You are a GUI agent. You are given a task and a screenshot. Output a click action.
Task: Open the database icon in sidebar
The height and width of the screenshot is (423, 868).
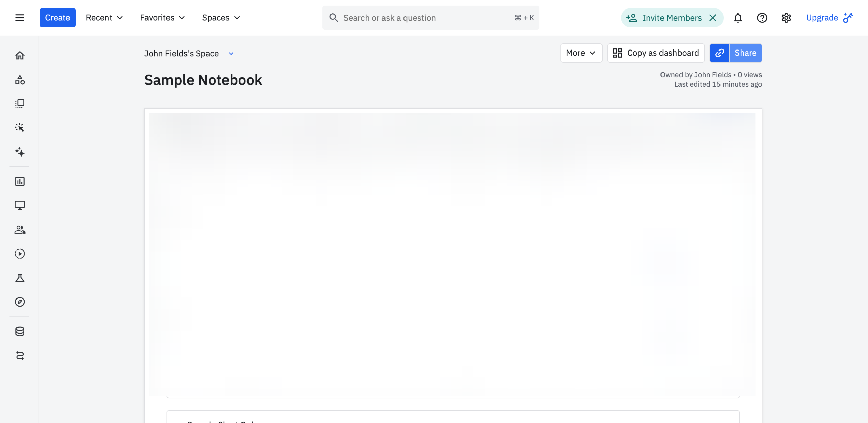20,331
